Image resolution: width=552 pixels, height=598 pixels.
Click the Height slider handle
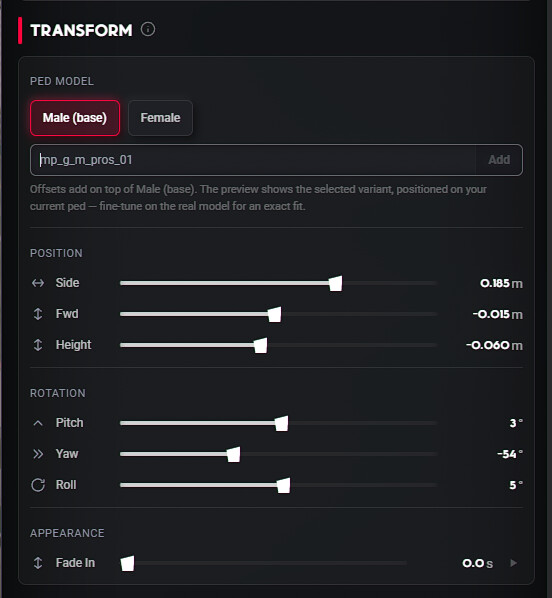(x=261, y=346)
